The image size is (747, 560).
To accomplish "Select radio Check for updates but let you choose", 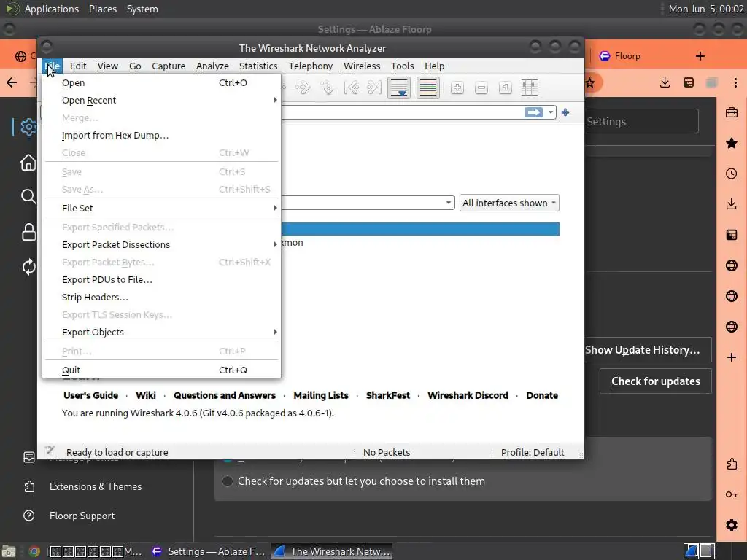I will pos(228,481).
